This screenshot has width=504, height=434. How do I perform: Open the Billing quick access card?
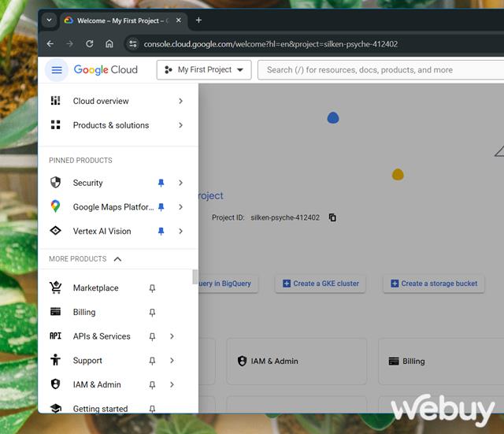[x=441, y=361]
